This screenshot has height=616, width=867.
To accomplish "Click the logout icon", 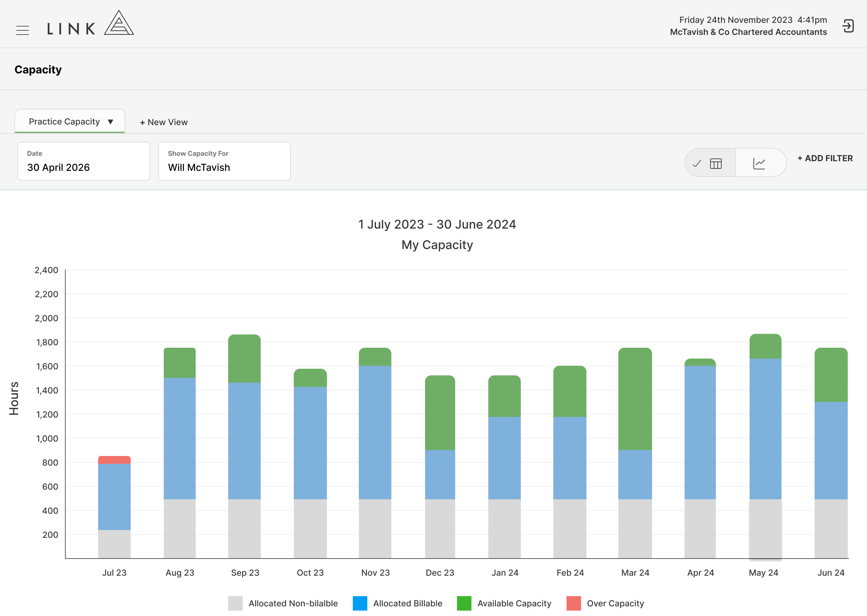I will pos(848,26).
